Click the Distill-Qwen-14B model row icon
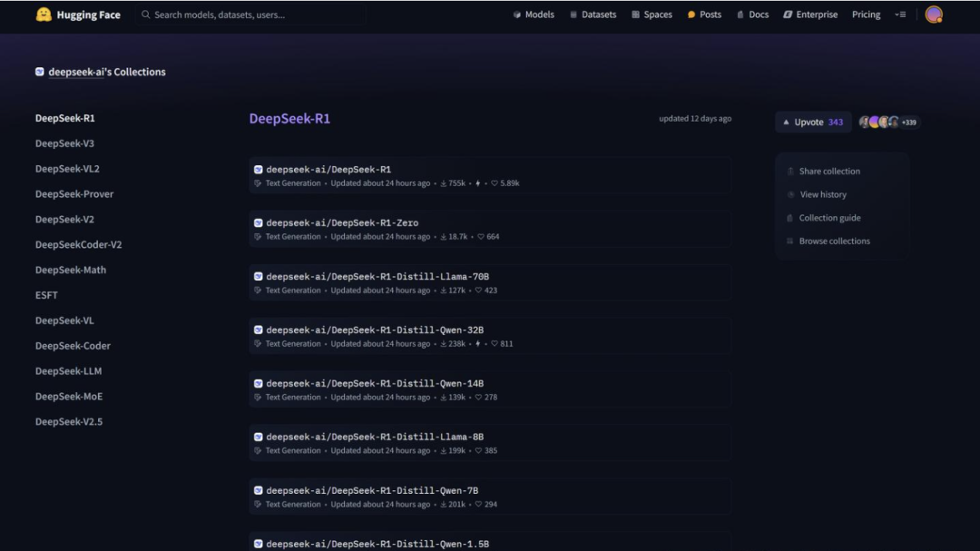980x551 pixels. pyautogui.click(x=258, y=383)
